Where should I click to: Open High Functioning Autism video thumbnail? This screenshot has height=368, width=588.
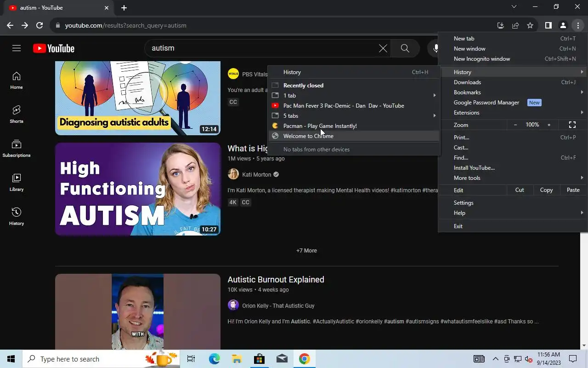click(x=138, y=189)
